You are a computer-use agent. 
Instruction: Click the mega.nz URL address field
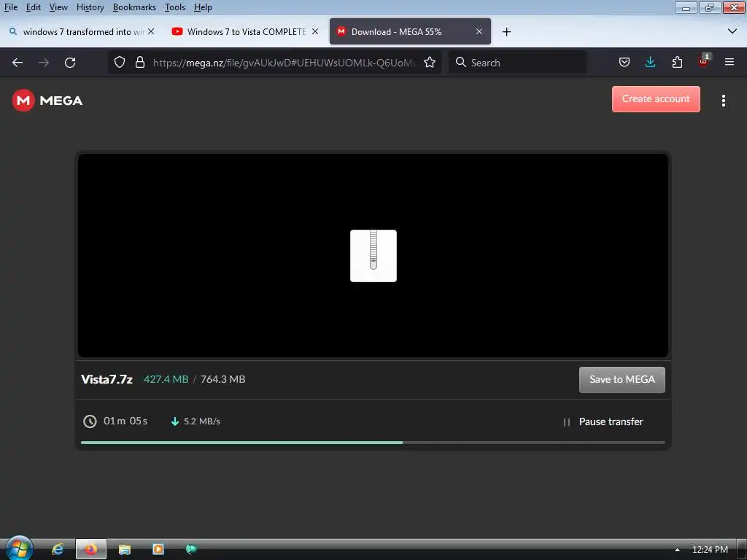(x=284, y=63)
